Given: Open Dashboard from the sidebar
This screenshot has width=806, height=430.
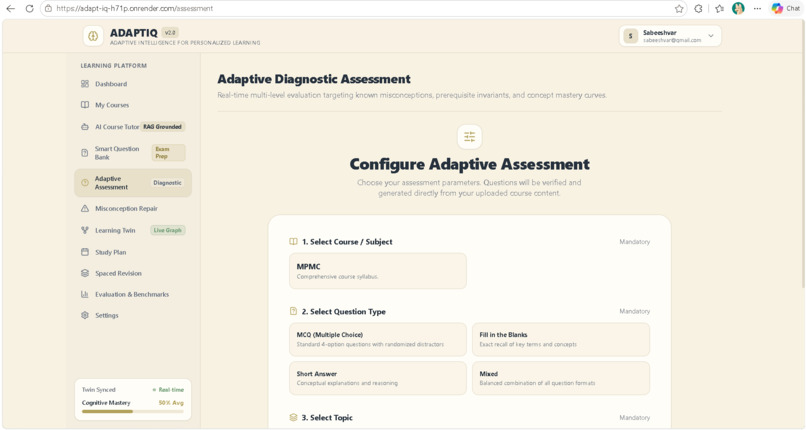Looking at the screenshot, I should pyautogui.click(x=133, y=84).
